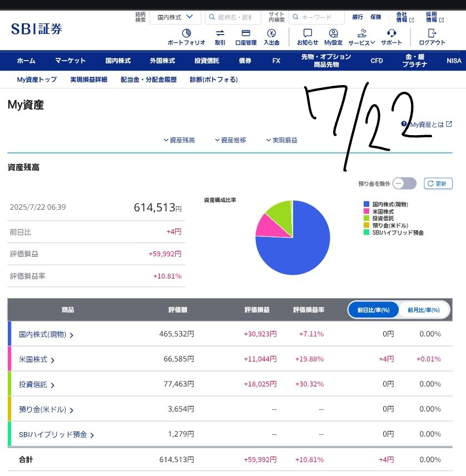Open FX navigation menu
The width and height of the screenshot is (466, 476).
tap(276, 61)
